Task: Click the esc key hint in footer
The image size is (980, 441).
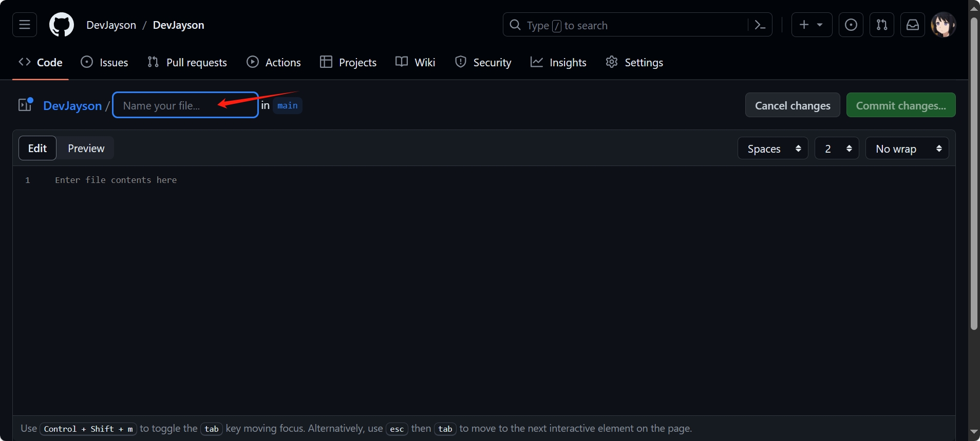Action: [x=397, y=429]
